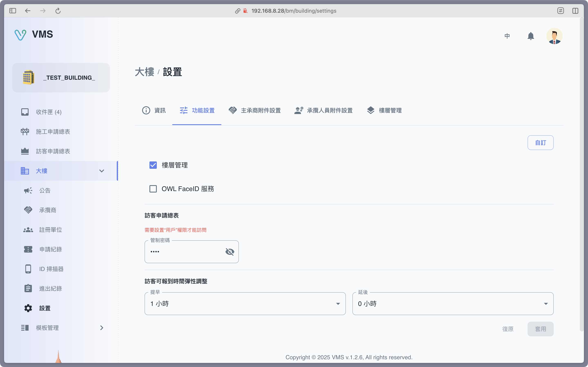588x367 pixels.
Task: Open 進出紀錄 clipboard icon
Action: coord(28,288)
